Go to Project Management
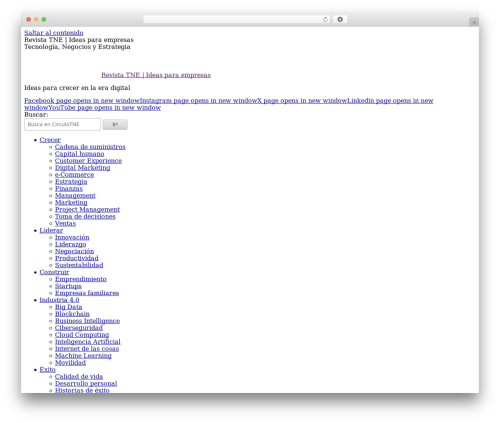This screenshot has height=423, width=500. [x=87, y=210]
